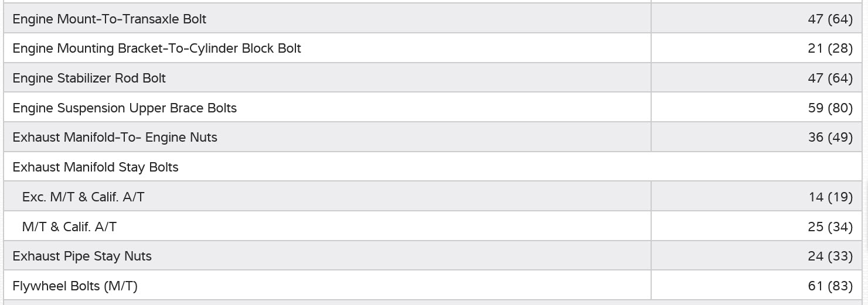Click the Exhaust Manifold Stay Bolts heading

pos(96,167)
